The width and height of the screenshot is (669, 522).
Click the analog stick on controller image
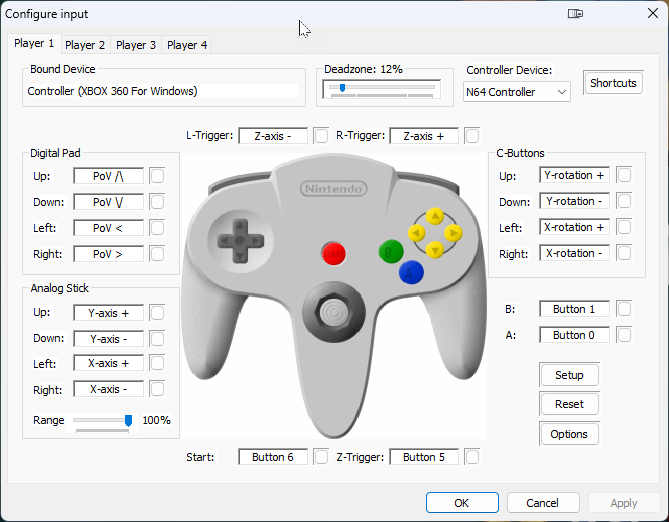(330, 312)
